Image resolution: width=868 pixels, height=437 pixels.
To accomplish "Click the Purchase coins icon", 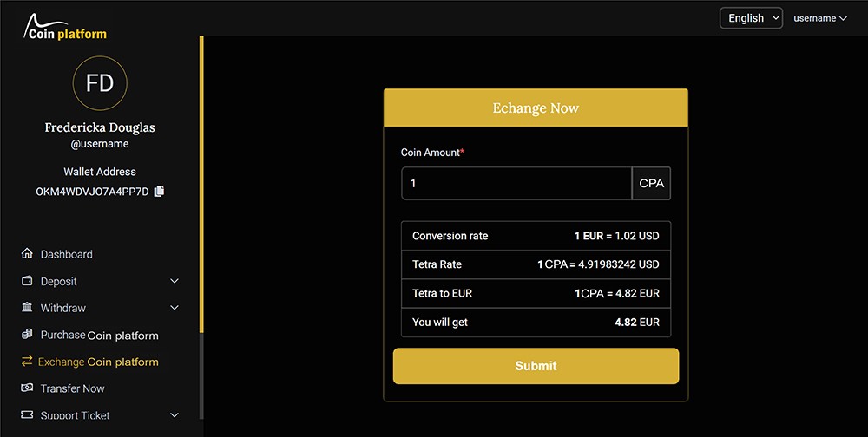I will click(27, 335).
